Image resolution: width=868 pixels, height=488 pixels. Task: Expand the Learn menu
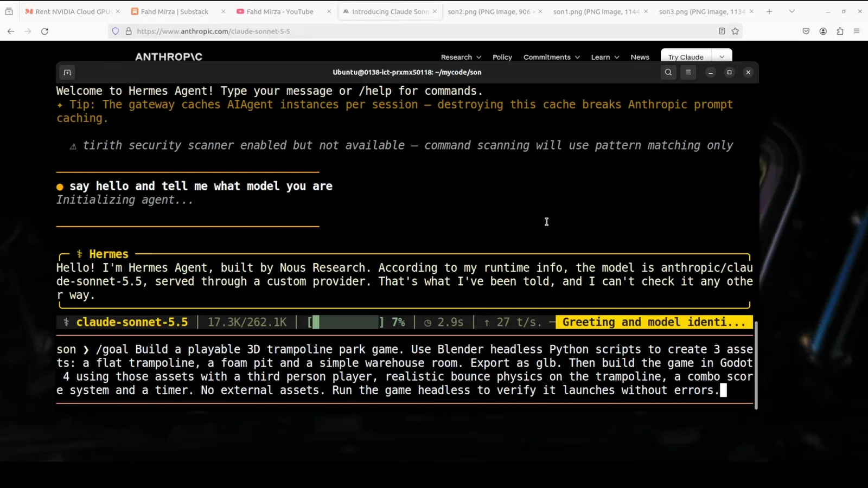point(605,57)
